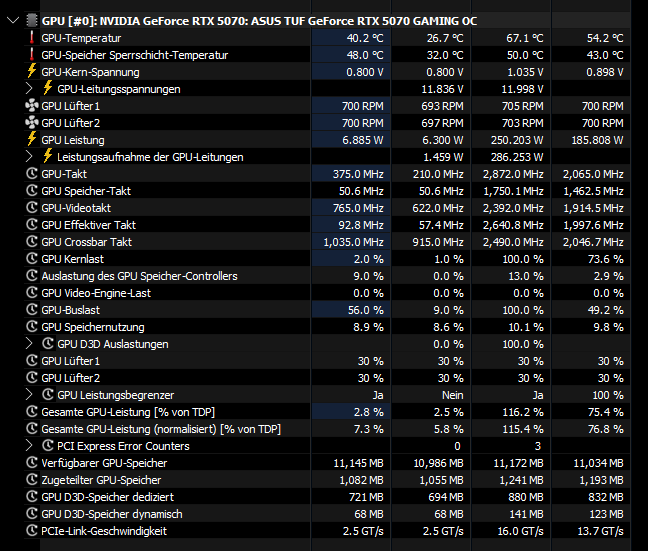Click the clock icon of GPU-Buslast
The height and width of the screenshot is (551, 648).
coord(32,309)
